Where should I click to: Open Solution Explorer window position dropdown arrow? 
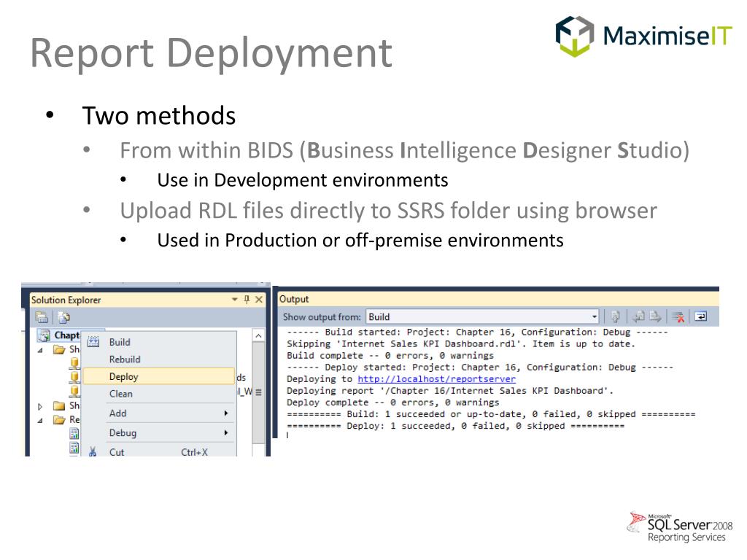(x=234, y=300)
